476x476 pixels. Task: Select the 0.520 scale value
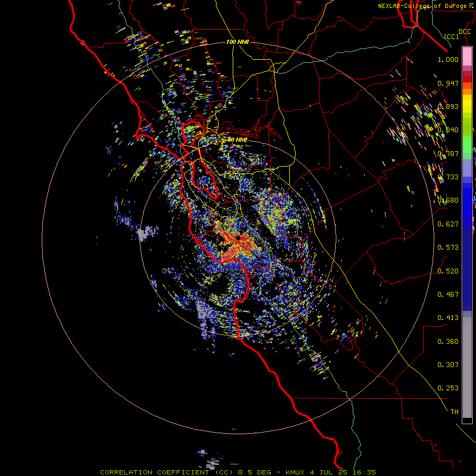[x=448, y=271]
